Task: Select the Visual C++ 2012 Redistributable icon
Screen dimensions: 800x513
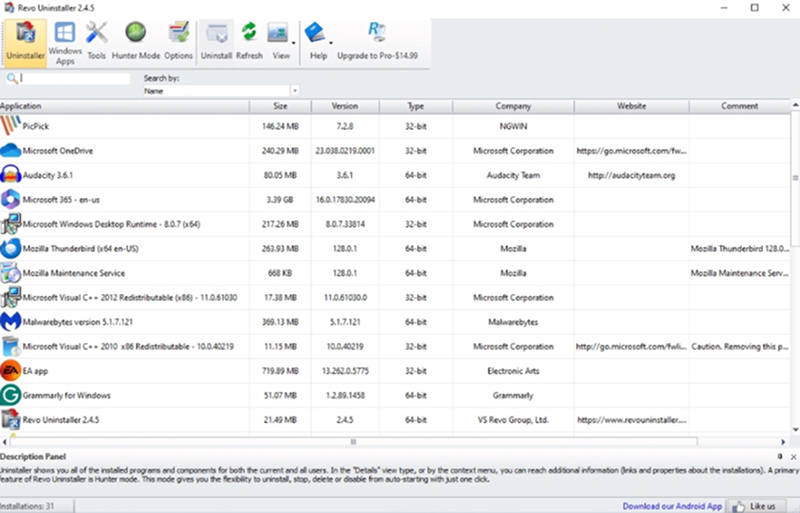Action: 11,297
